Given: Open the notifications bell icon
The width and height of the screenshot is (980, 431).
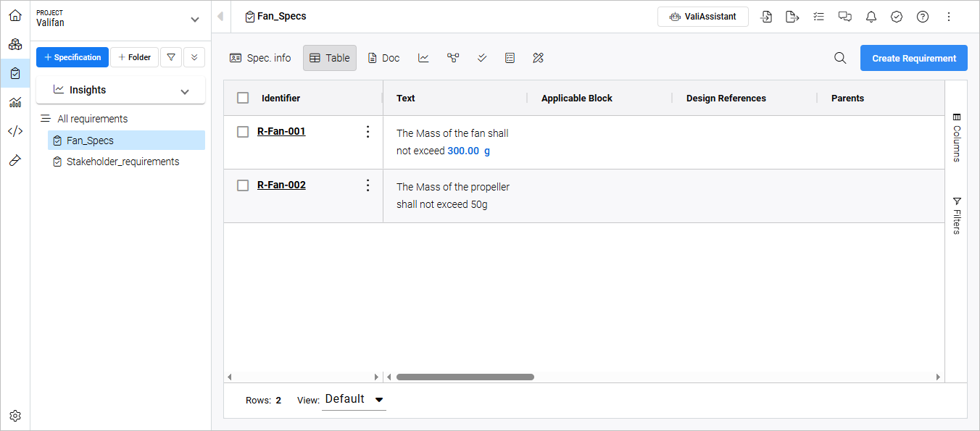Looking at the screenshot, I should pyautogui.click(x=871, y=17).
